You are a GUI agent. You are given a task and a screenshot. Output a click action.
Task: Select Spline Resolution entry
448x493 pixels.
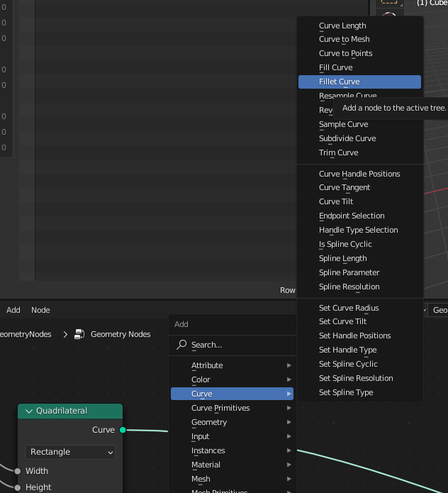[359, 287]
